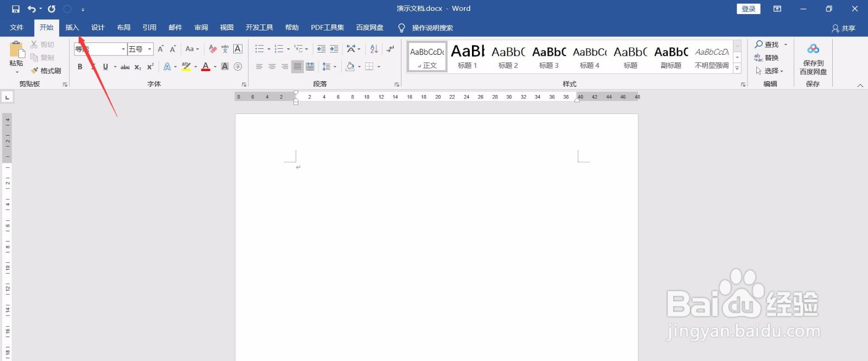The width and height of the screenshot is (868, 361).
Task: Open the font name dropdown
Action: [x=123, y=49]
